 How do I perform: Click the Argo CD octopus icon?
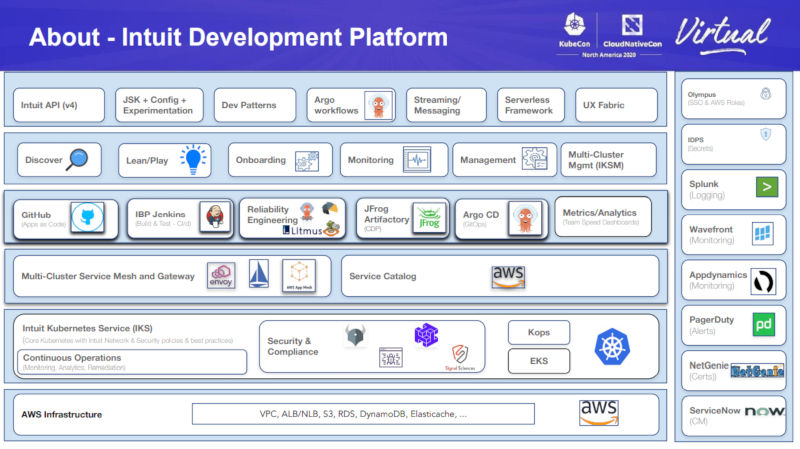point(525,218)
